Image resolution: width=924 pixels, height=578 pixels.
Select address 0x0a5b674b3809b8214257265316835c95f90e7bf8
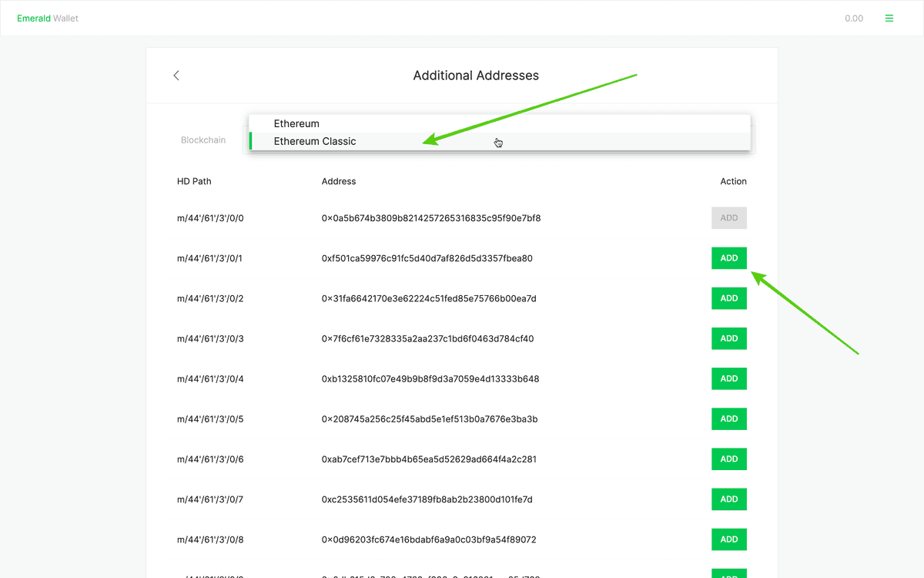[x=431, y=218]
